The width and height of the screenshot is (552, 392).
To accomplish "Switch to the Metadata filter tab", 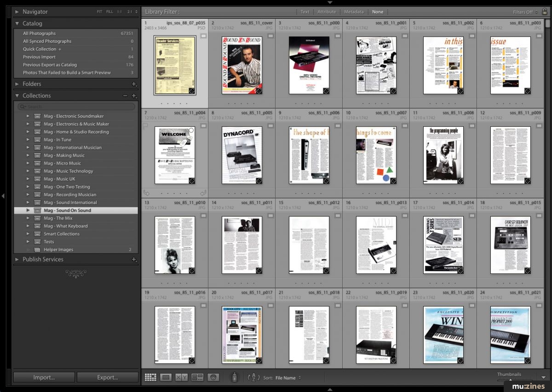I will pyautogui.click(x=354, y=11).
